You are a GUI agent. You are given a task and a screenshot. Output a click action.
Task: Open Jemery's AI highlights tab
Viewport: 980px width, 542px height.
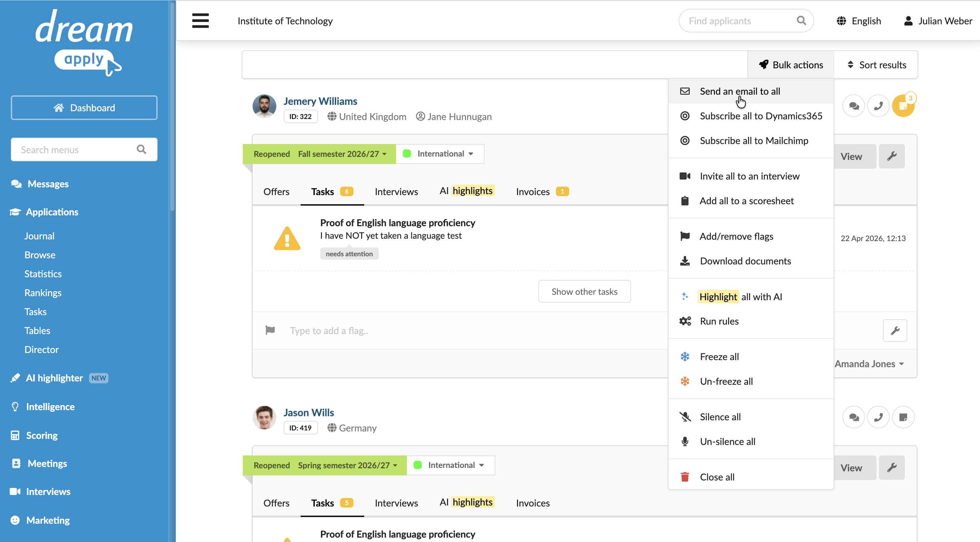pos(467,191)
